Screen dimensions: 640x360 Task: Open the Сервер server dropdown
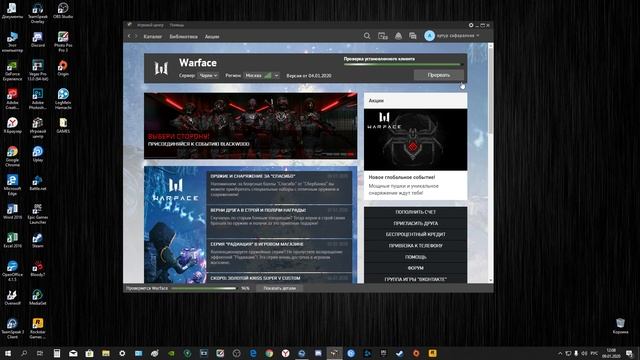pyautogui.click(x=209, y=76)
